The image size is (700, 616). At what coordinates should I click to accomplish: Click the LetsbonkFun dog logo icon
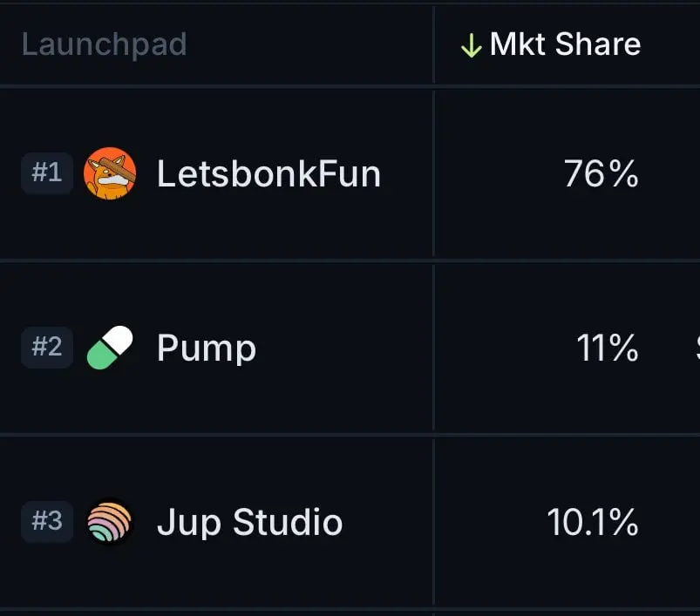(110, 173)
